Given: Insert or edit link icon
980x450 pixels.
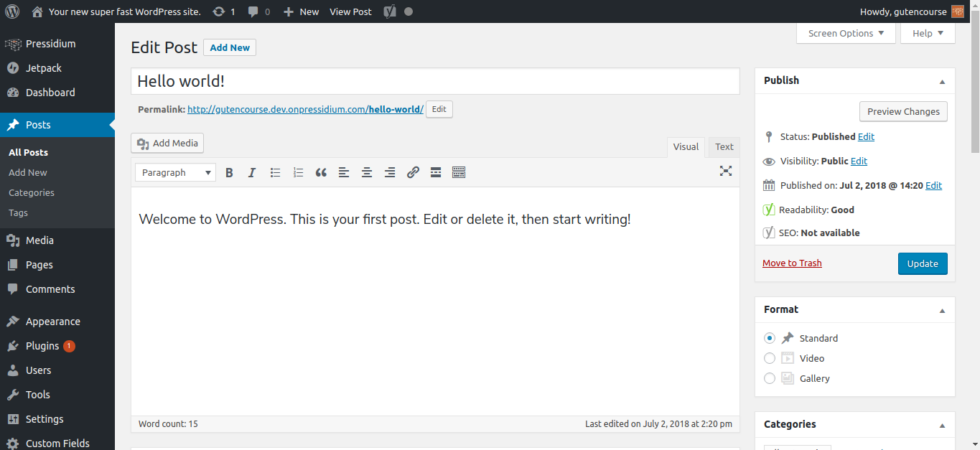Looking at the screenshot, I should 413,172.
